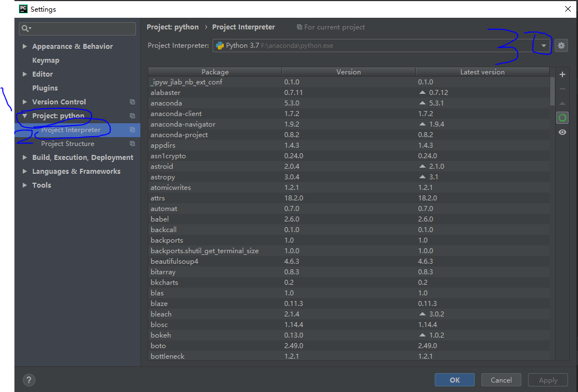The width and height of the screenshot is (578, 392).
Task: Focus the settings search field
Action: pyautogui.click(x=77, y=28)
